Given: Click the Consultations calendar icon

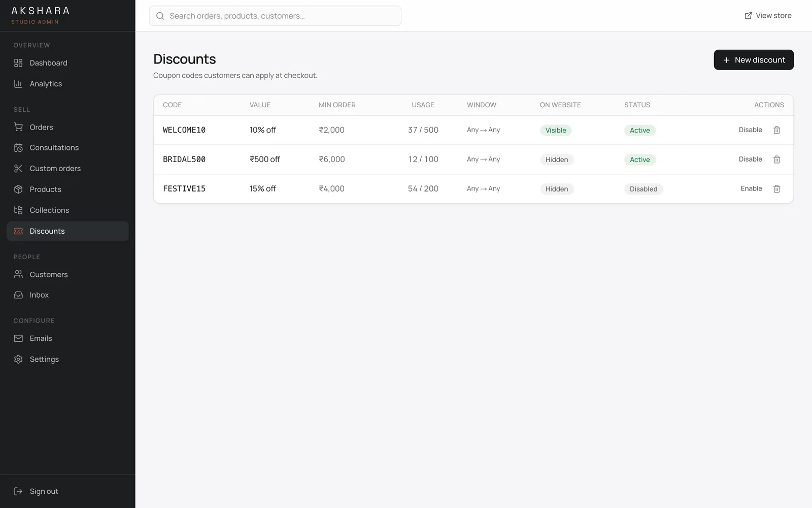Looking at the screenshot, I should (x=18, y=148).
